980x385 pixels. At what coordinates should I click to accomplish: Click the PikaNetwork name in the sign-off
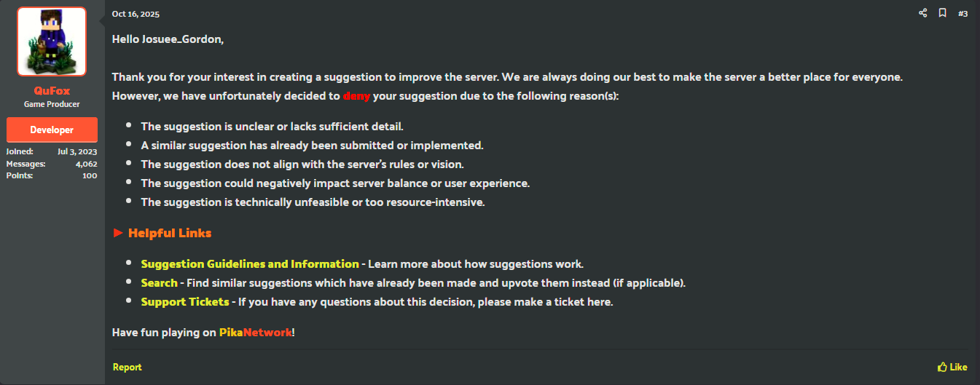tap(255, 332)
